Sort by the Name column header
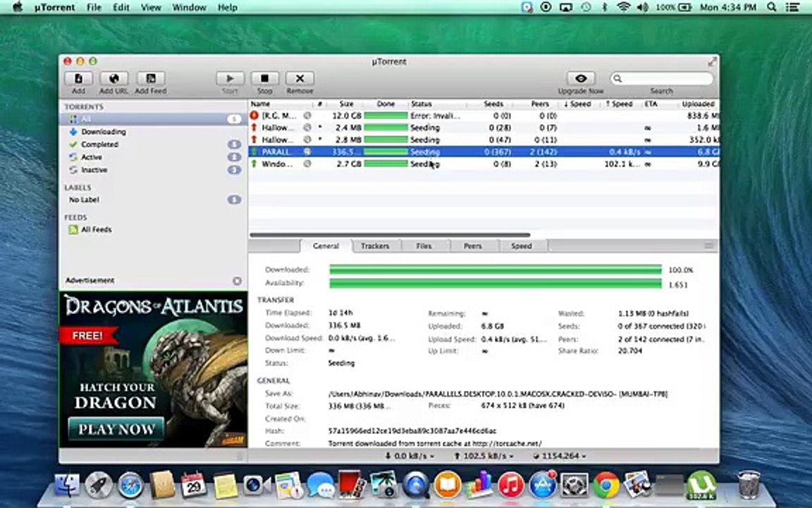This screenshot has width=812, height=508. click(282, 104)
